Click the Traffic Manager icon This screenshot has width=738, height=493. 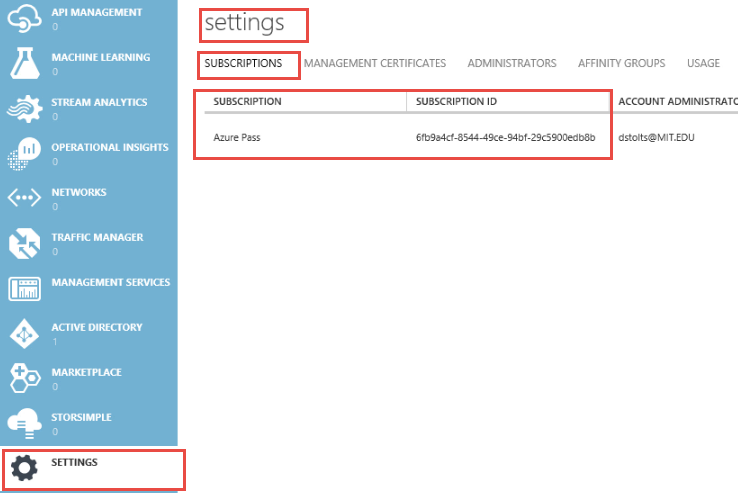[x=24, y=243]
